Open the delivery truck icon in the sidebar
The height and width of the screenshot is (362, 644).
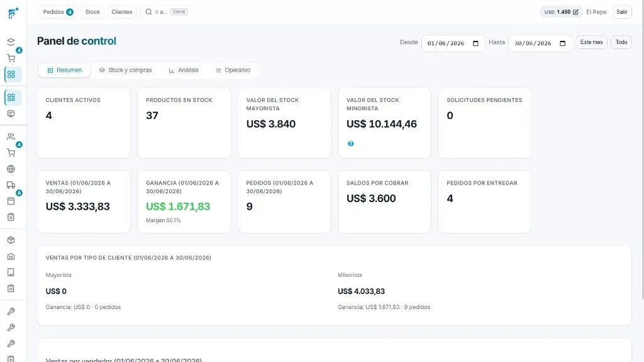(x=11, y=184)
